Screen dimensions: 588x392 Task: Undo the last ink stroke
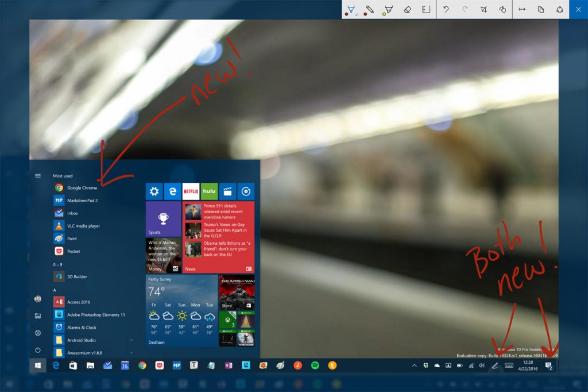(x=446, y=9)
